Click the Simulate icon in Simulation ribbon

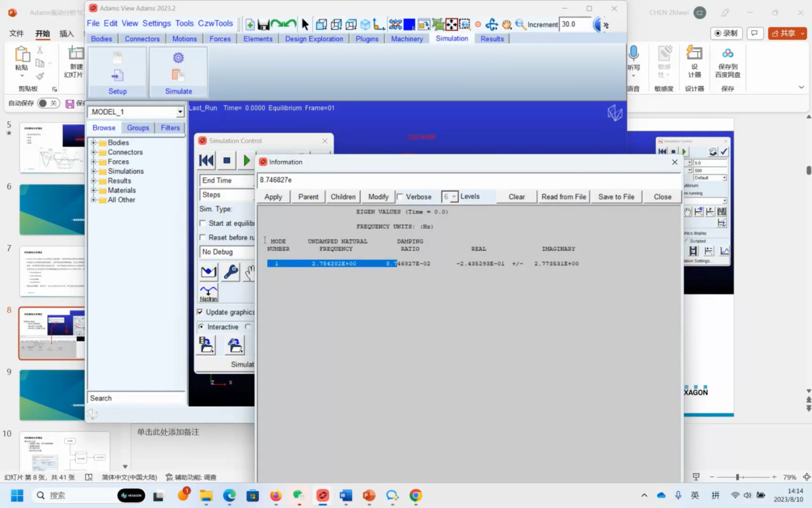[x=179, y=72]
